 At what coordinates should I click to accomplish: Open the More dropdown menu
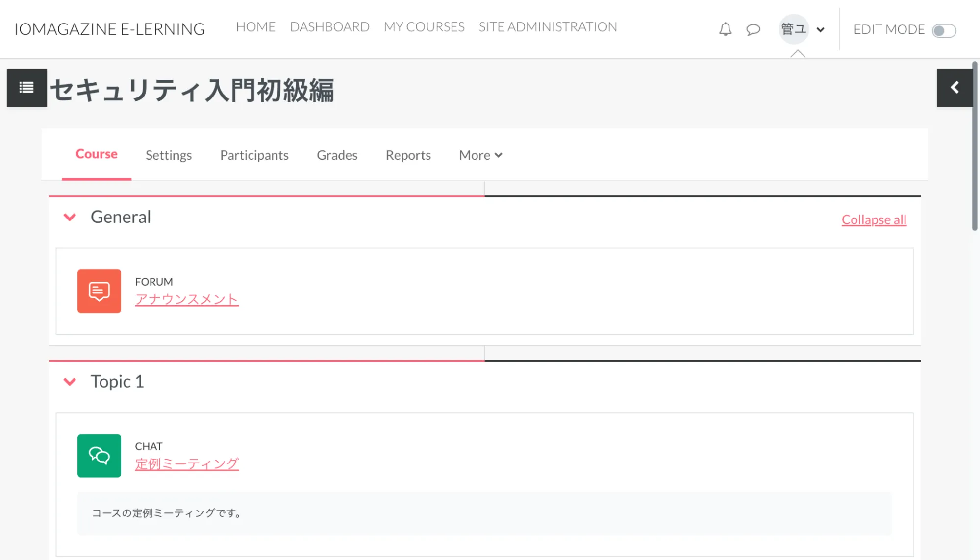point(480,155)
